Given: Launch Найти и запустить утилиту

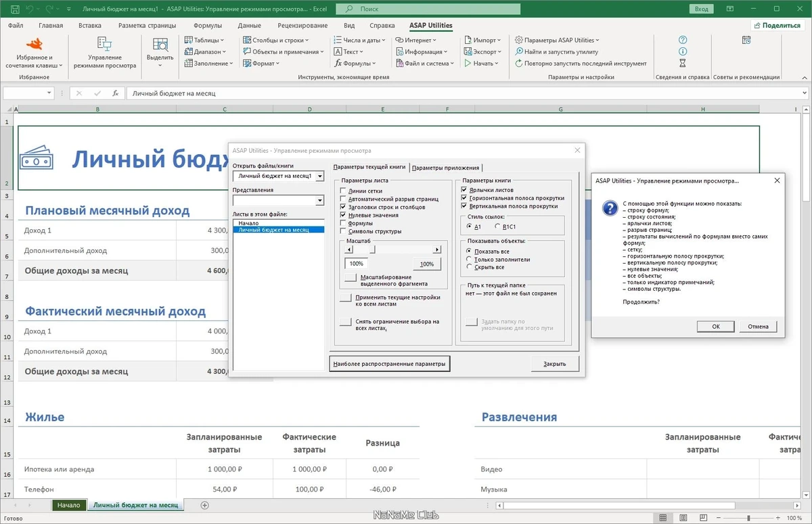Looking at the screenshot, I should click(556, 51).
